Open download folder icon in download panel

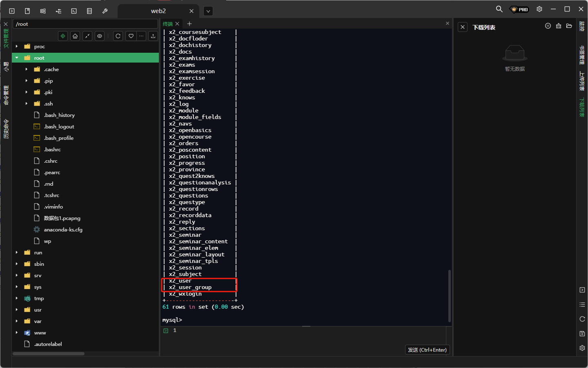(569, 26)
